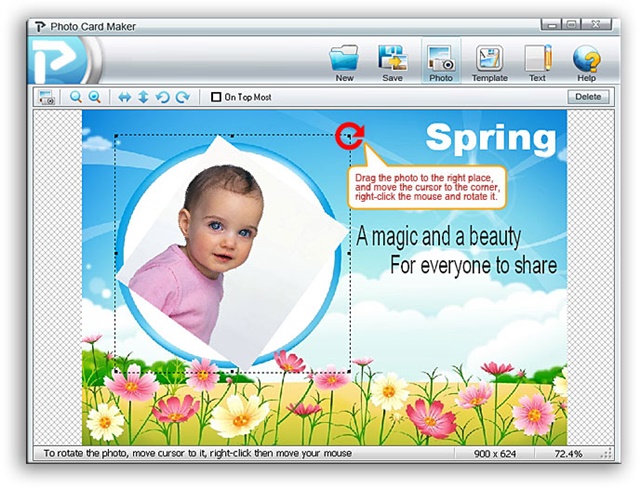Rotate the photo clockwise

click(182, 97)
